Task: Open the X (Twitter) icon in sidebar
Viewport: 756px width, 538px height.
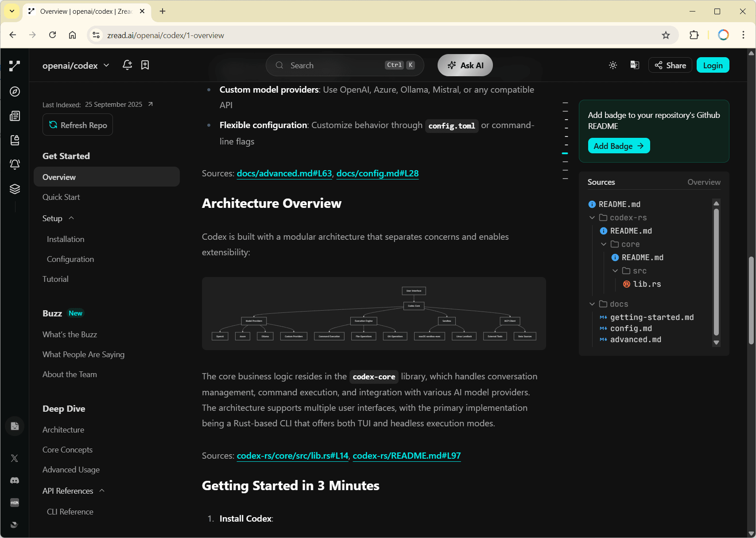Action: pos(15,458)
